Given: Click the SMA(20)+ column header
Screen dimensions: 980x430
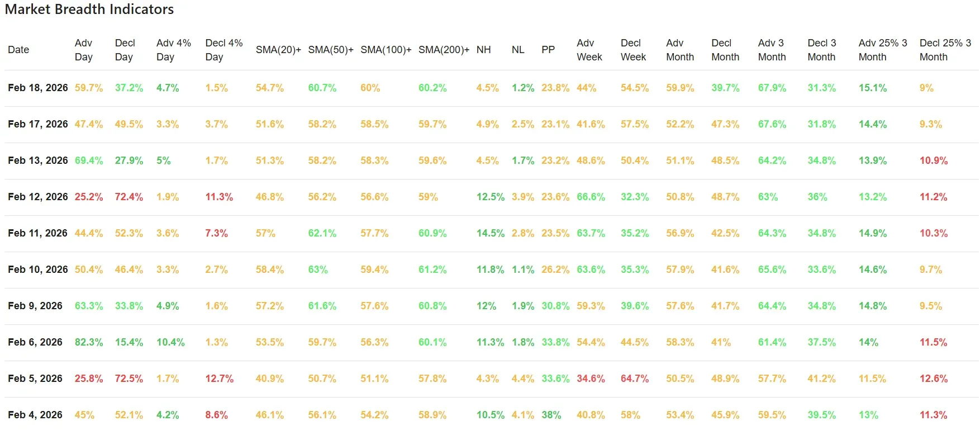Looking at the screenshot, I should pyautogui.click(x=278, y=50).
